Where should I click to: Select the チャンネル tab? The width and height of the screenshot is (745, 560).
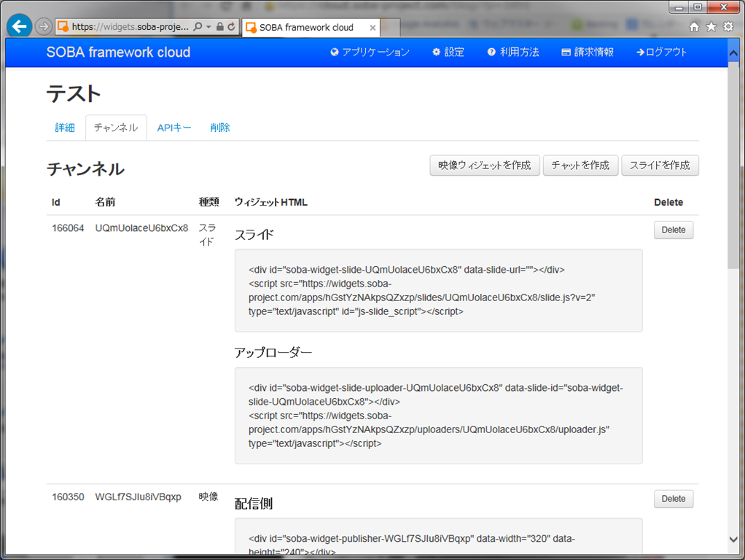pyautogui.click(x=116, y=128)
